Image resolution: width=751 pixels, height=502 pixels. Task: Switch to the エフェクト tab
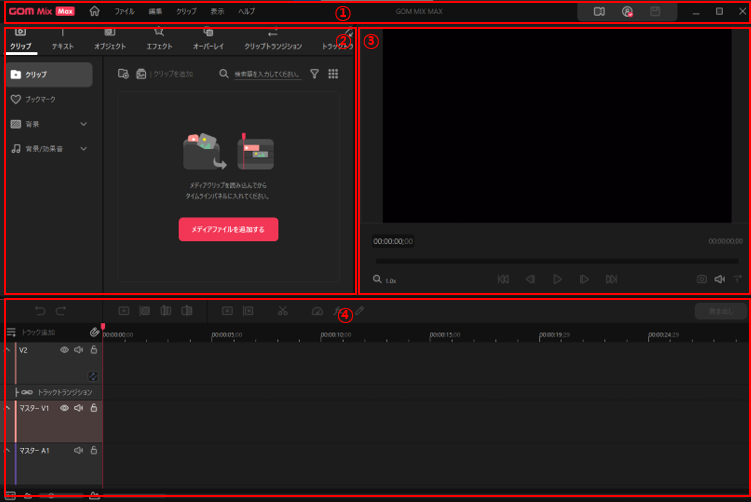click(x=159, y=46)
